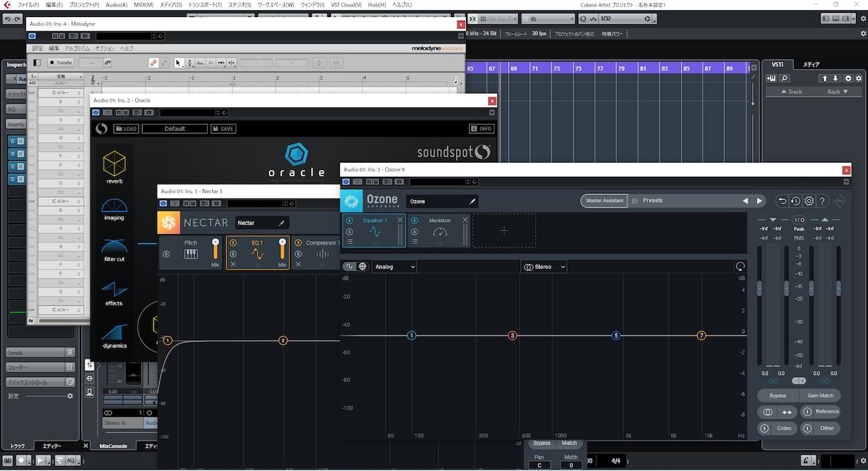Toggle Nectar's EQ 1 module power
This screenshot has width=868, height=471.
(233, 243)
